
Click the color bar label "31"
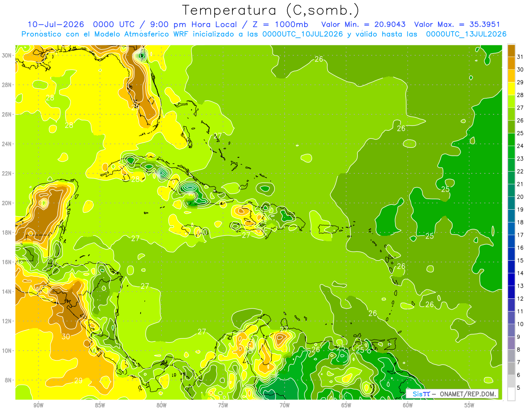[520, 57]
